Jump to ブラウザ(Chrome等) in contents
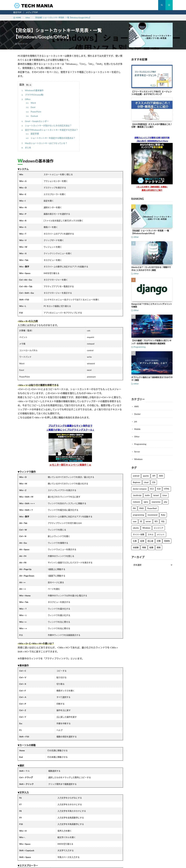 click(34, 95)
